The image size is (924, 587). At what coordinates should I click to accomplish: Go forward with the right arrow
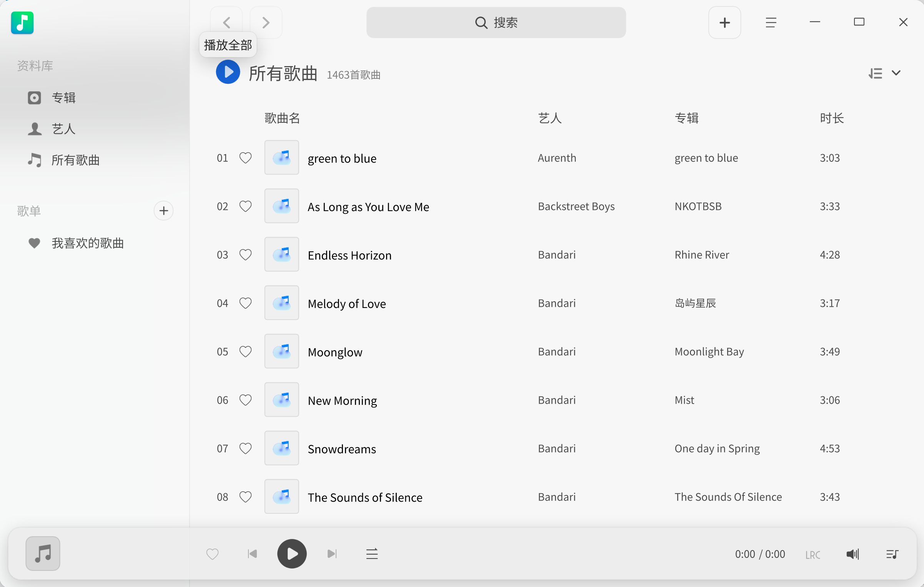pyautogui.click(x=266, y=23)
